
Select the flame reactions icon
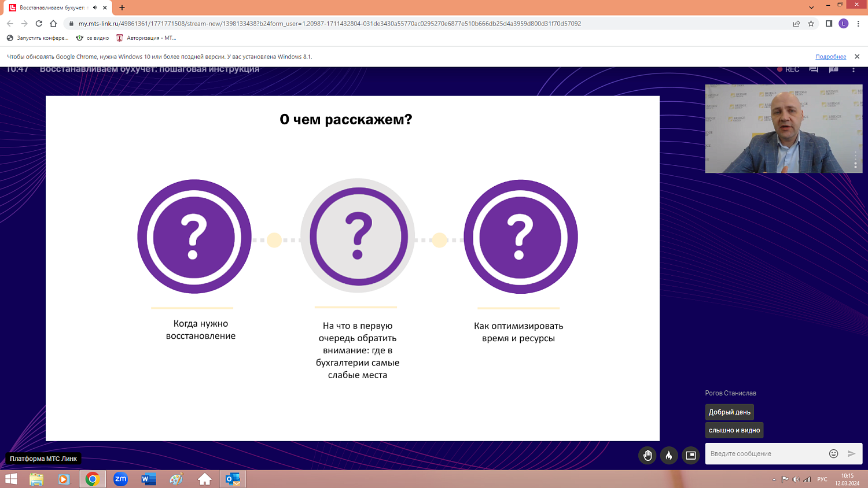[669, 455]
